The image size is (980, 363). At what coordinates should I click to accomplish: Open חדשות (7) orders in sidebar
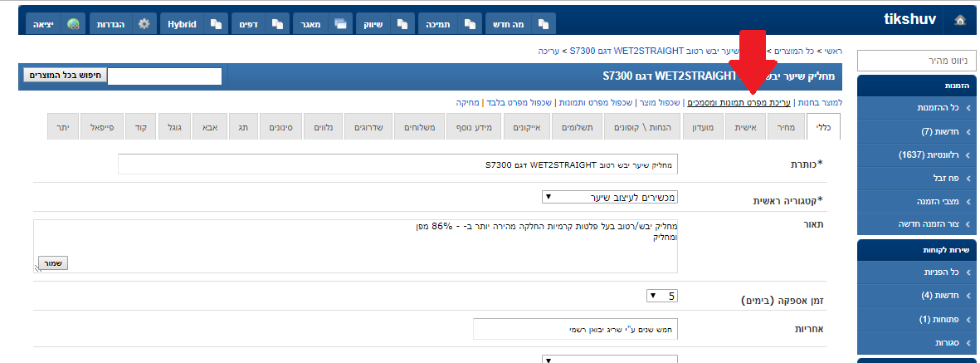pos(915,131)
